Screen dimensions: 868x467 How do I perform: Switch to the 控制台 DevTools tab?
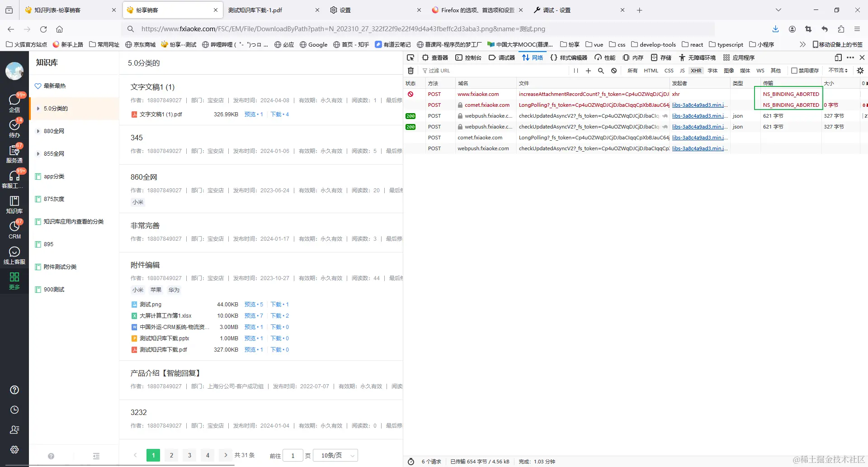[x=468, y=57]
